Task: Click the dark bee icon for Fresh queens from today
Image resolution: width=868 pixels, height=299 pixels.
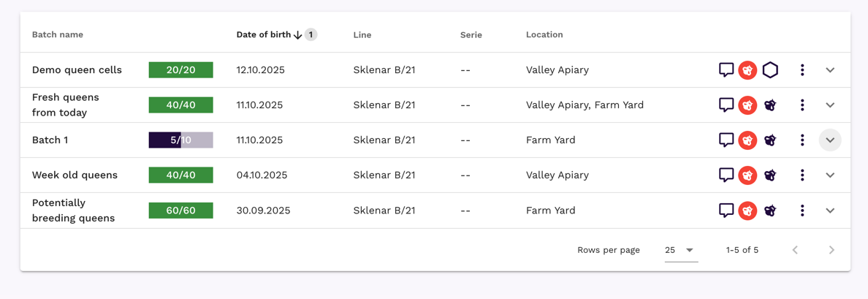Action: [770, 105]
